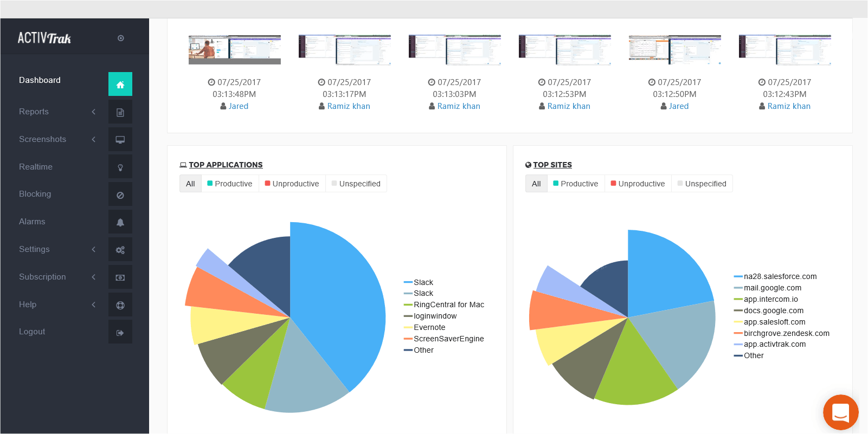Select Dashboard in the sidebar

pyautogui.click(x=40, y=80)
